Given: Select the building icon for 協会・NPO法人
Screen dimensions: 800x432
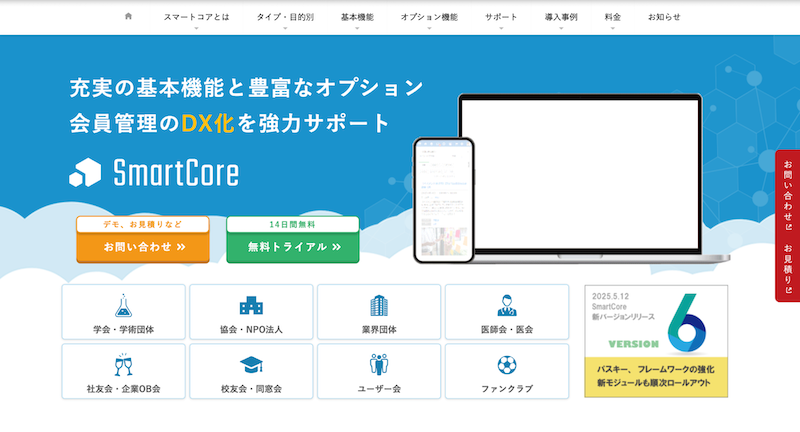Looking at the screenshot, I should [251, 305].
